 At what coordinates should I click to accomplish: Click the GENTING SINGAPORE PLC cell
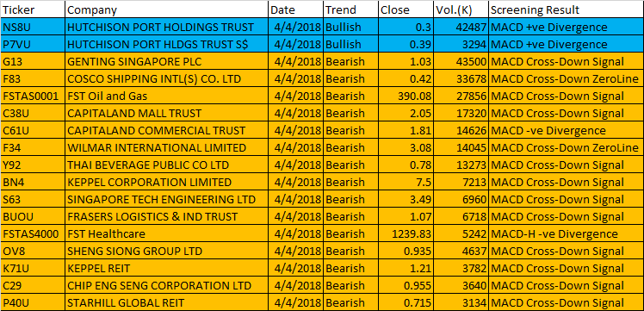point(167,62)
